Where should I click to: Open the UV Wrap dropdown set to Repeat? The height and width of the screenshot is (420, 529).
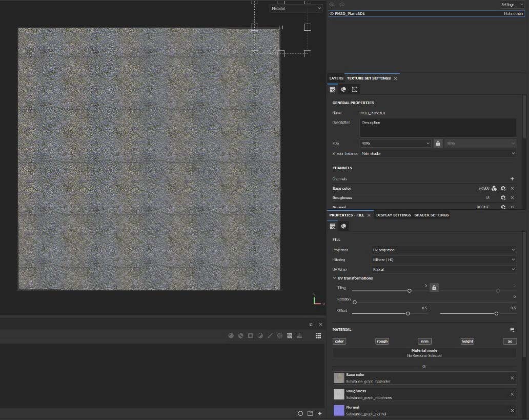[x=443, y=269]
